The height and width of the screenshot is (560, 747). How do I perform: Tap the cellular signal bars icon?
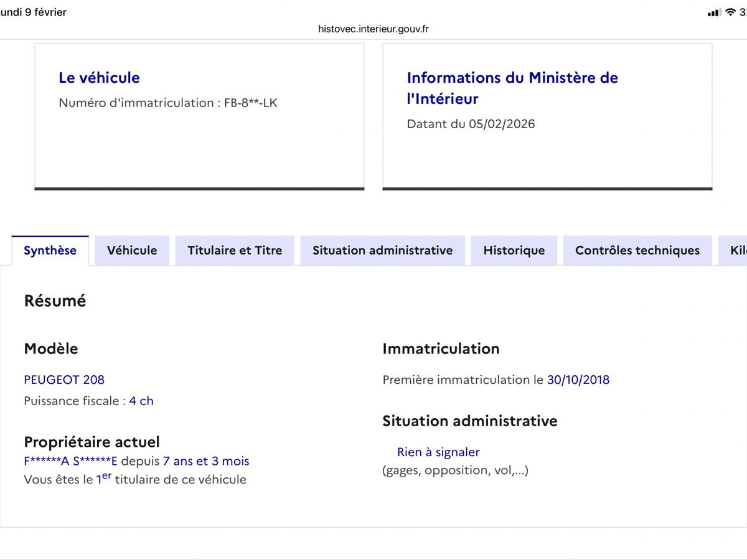714,12
